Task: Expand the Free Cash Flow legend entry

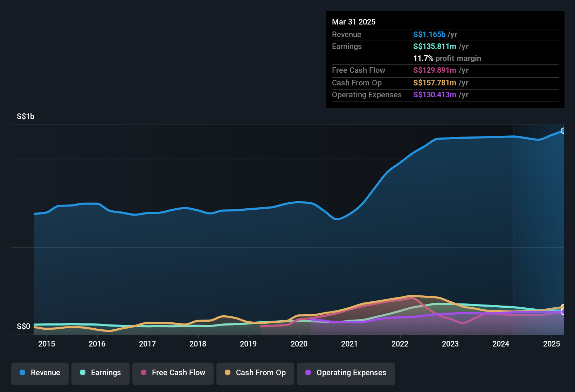Action: (x=173, y=373)
